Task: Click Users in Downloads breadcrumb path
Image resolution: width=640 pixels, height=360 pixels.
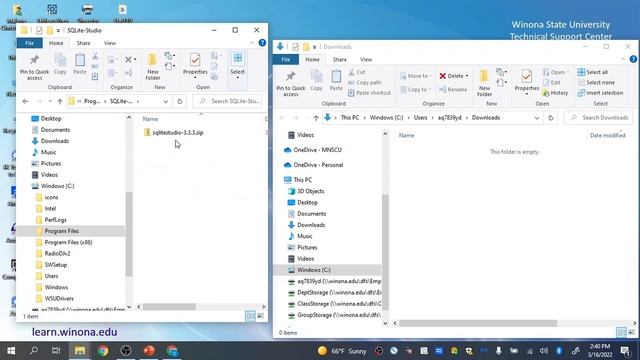Action: click(x=420, y=118)
